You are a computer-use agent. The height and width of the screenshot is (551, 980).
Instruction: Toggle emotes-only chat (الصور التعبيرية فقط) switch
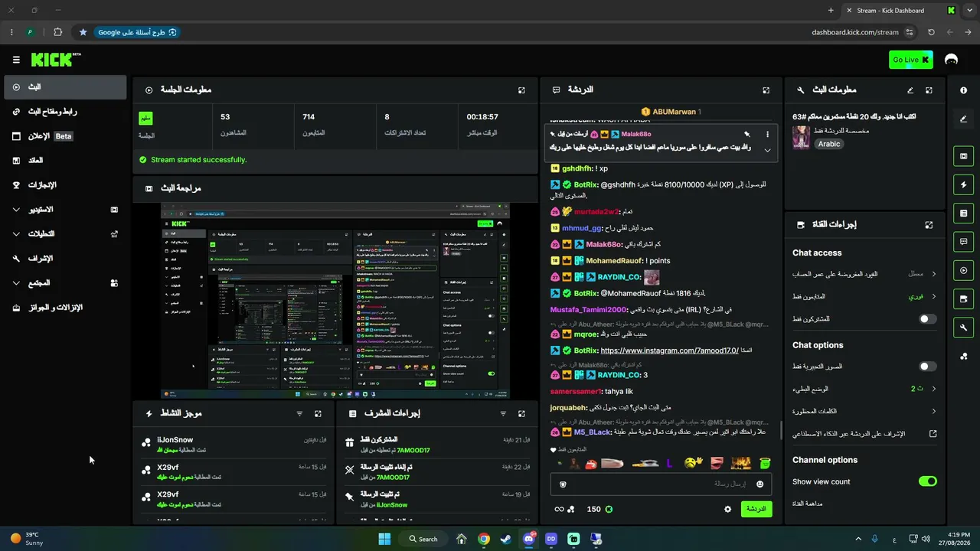tap(927, 367)
